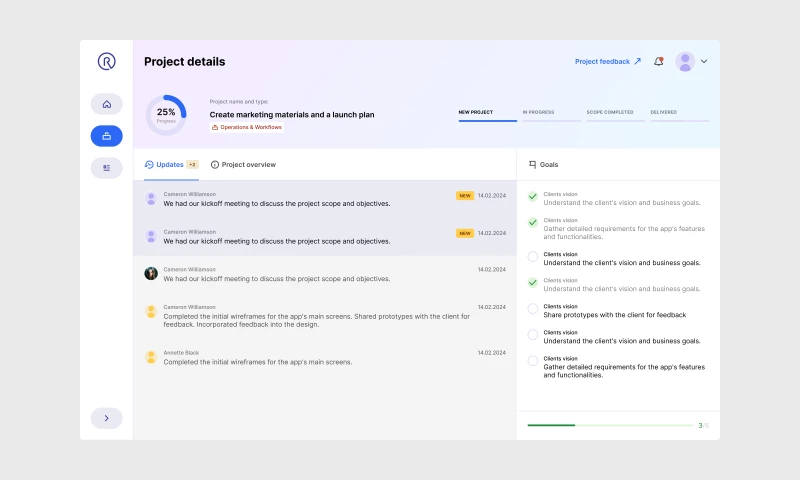Open the list view sidebar icon

click(107, 168)
